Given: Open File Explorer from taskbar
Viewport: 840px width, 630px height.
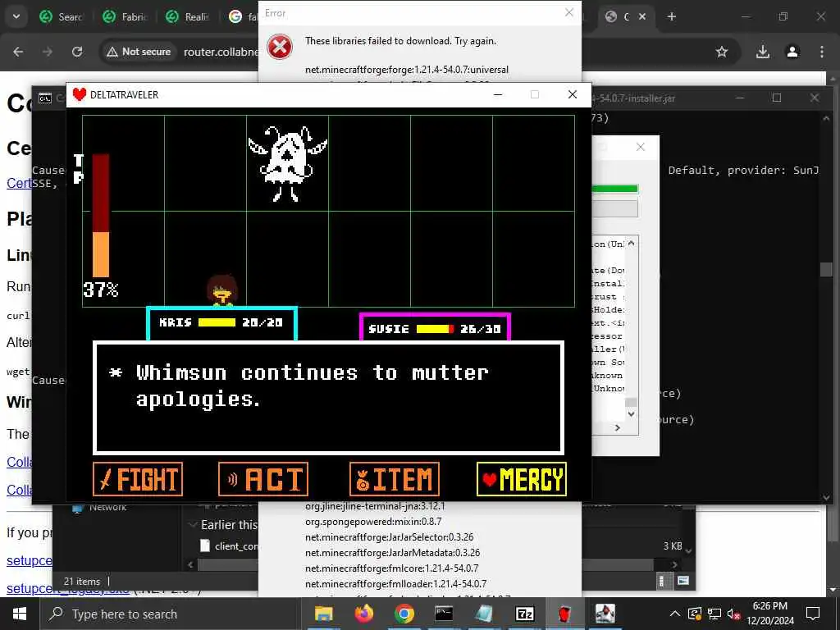Looking at the screenshot, I should coord(323,614).
